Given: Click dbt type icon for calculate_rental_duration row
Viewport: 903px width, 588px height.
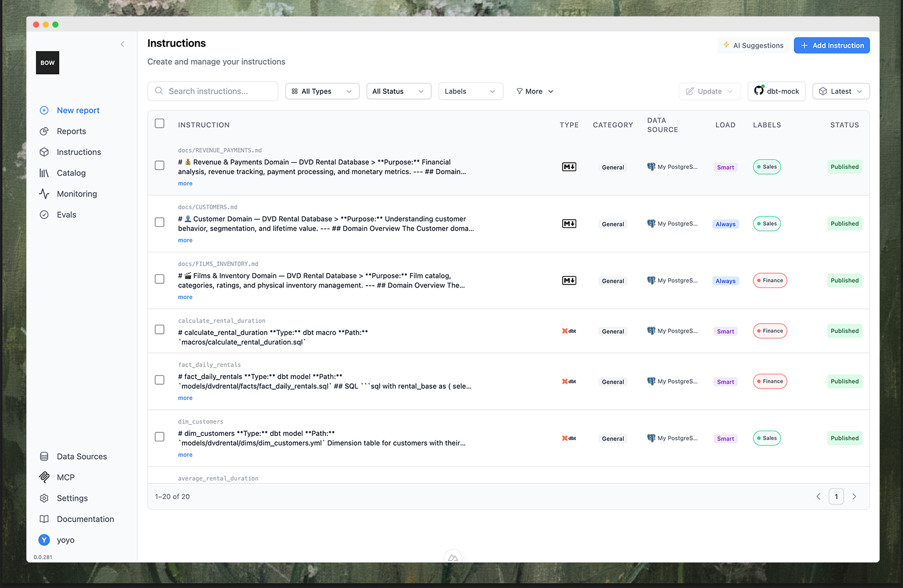Looking at the screenshot, I should (569, 331).
